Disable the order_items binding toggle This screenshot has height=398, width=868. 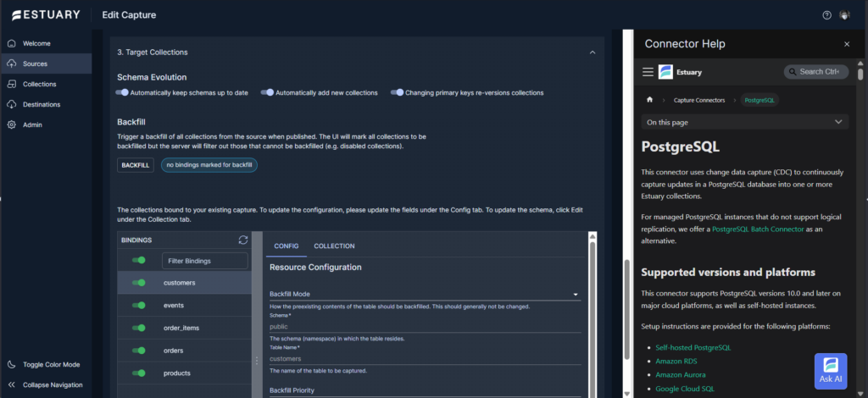[x=139, y=328]
